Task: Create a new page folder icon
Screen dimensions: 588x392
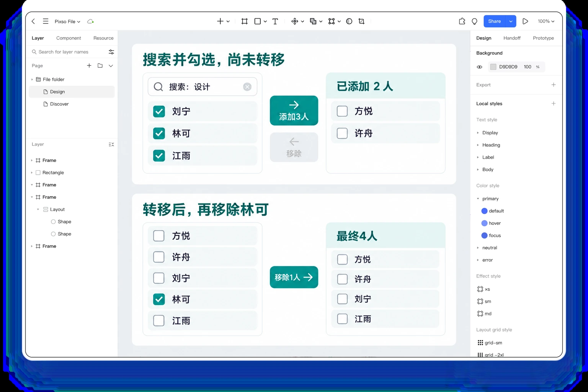Action: pos(100,65)
